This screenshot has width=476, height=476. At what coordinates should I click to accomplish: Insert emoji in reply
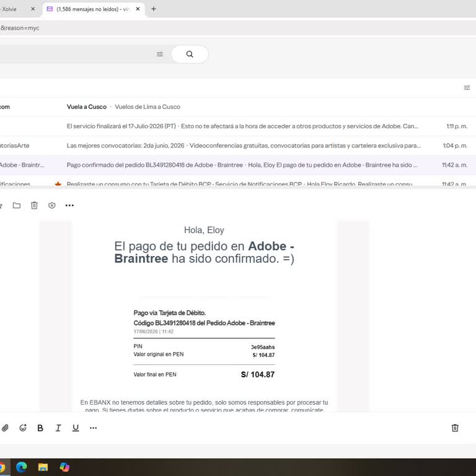click(x=23, y=428)
